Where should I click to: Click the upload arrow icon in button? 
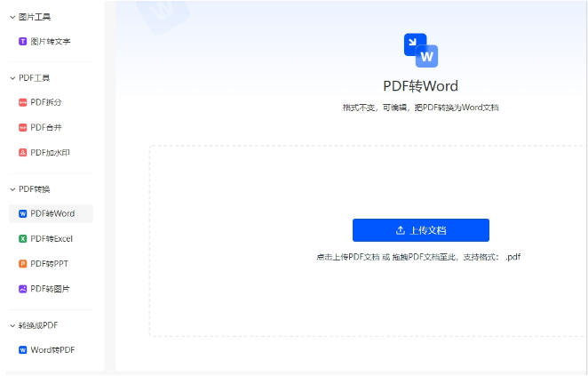pos(401,230)
